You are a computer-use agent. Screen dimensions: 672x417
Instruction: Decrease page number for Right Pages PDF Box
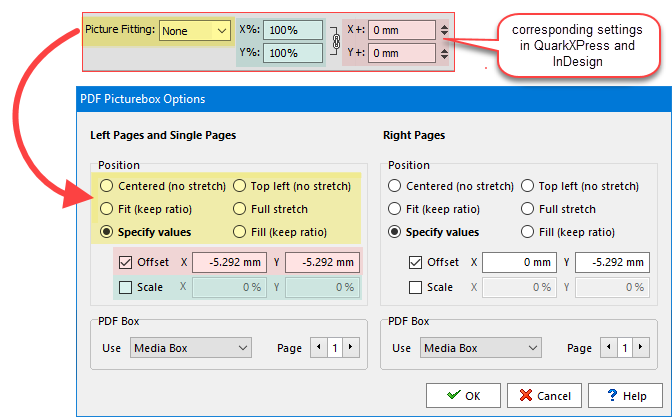coord(609,347)
